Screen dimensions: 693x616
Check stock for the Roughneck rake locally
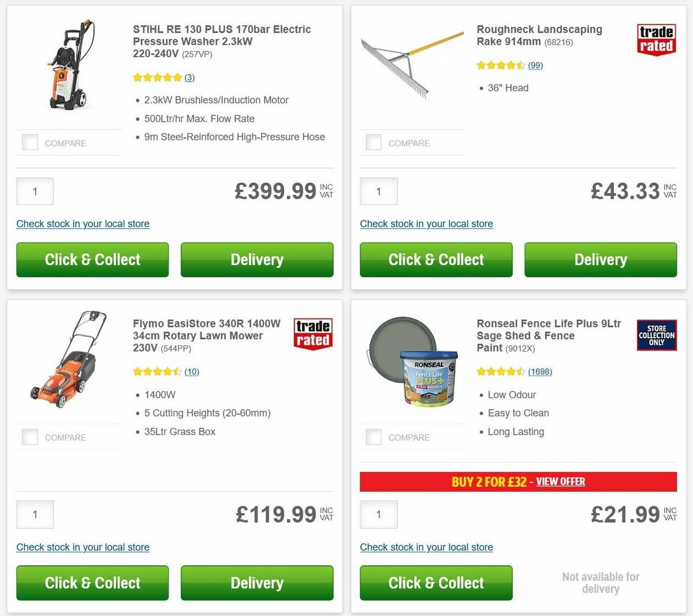[427, 224]
